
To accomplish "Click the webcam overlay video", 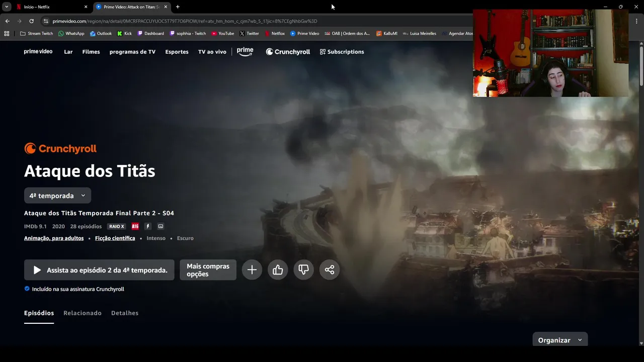I will point(550,53).
